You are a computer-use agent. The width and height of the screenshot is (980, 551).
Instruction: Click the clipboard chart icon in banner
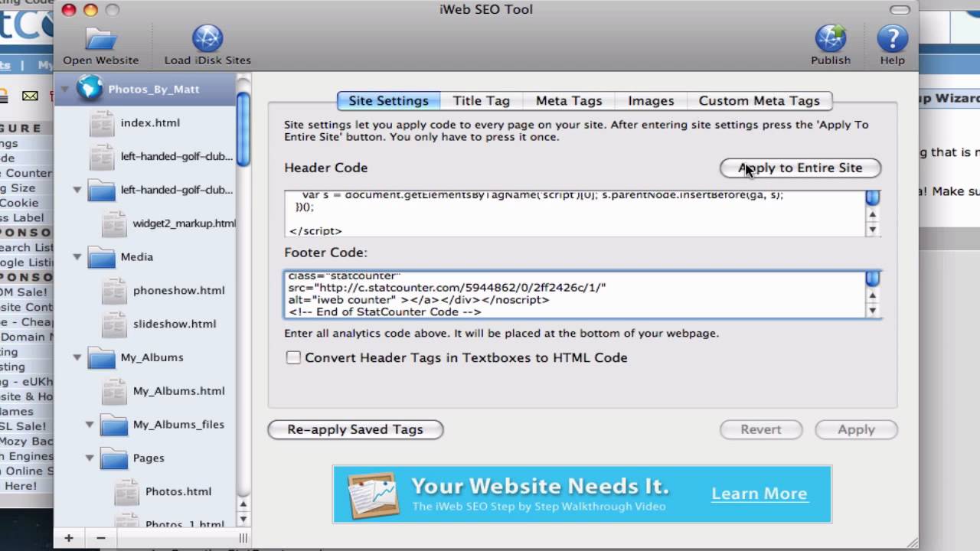pyautogui.click(x=373, y=494)
